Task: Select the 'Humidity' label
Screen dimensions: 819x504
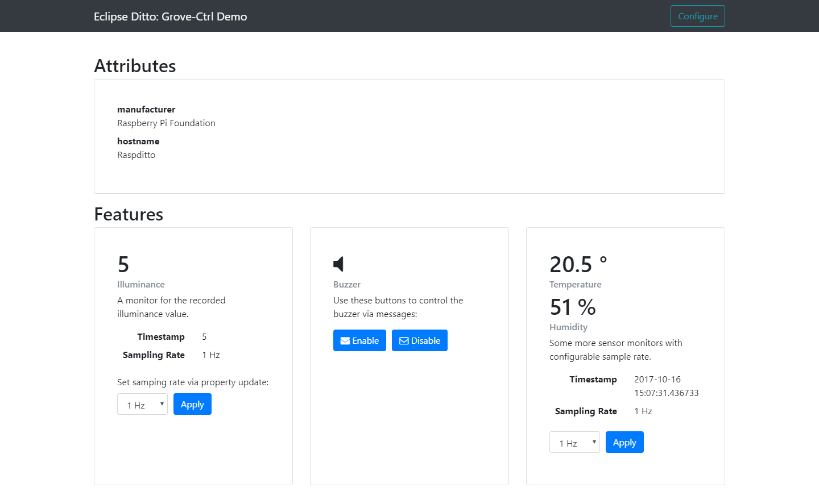Action: coord(568,327)
